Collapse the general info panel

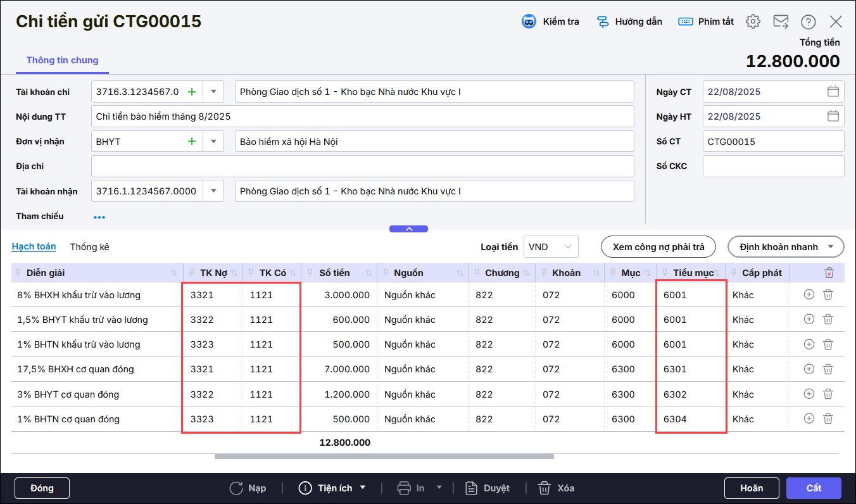click(408, 229)
